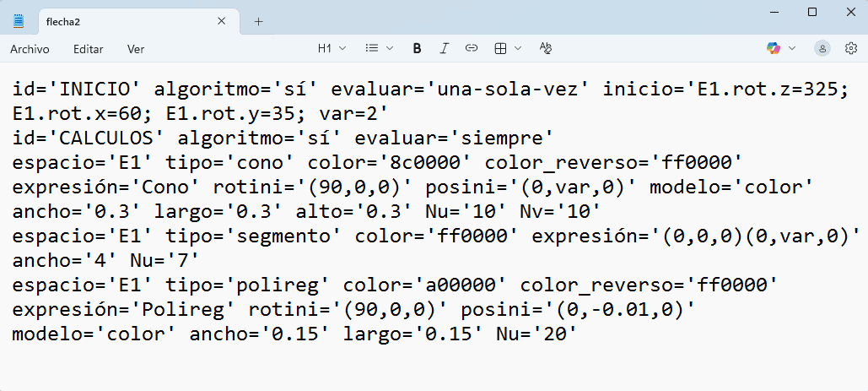The height and width of the screenshot is (391, 868).
Task: Close the flecha2 tab
Action: pos(222,22)
